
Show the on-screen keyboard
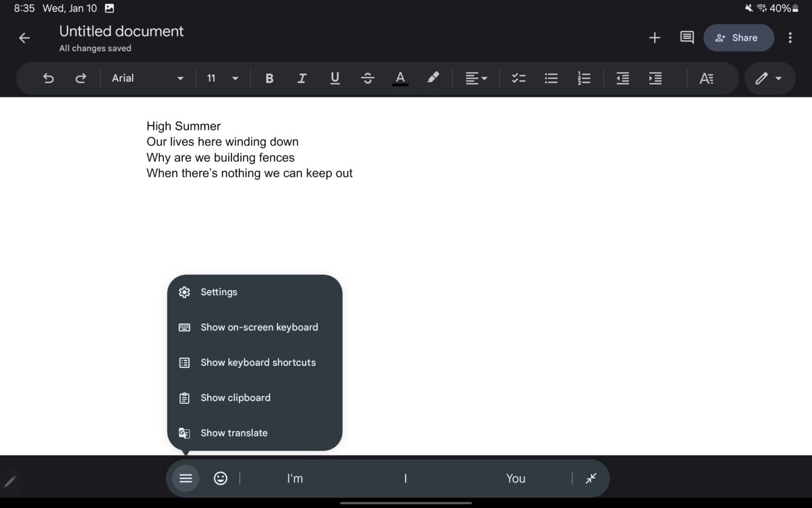259,327
